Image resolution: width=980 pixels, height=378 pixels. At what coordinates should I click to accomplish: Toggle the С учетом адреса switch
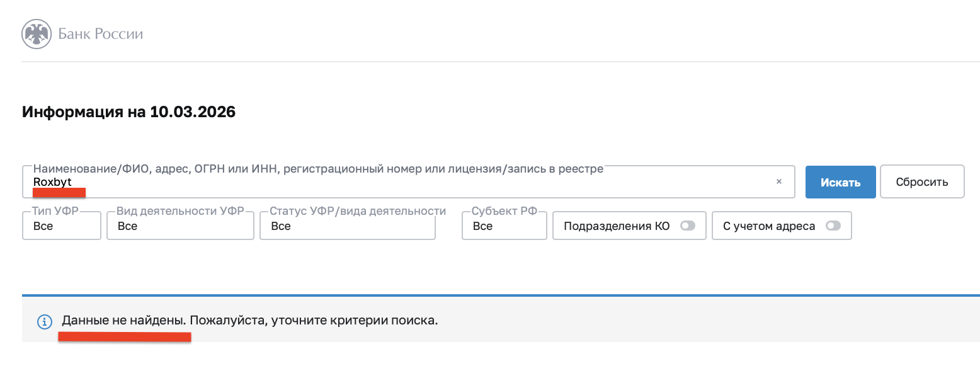833,226
